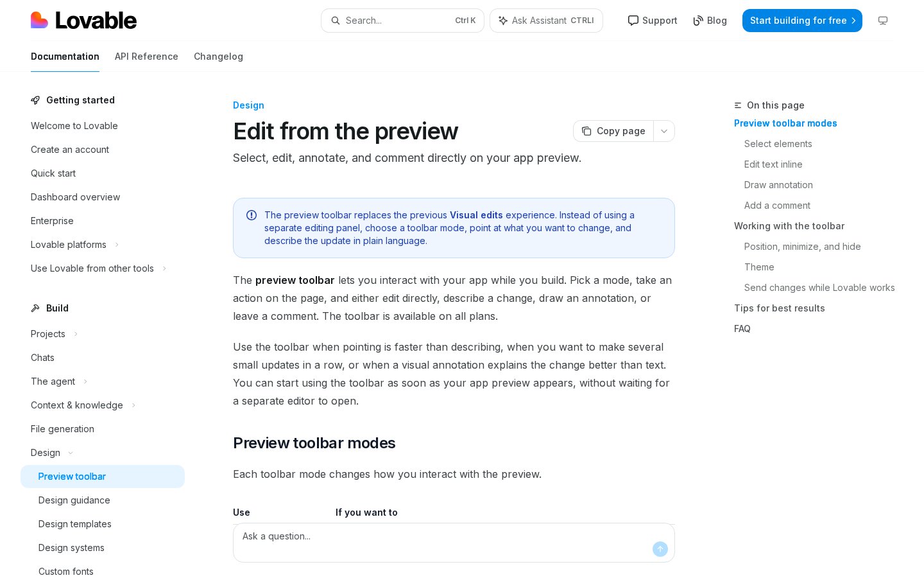The width and height of the screenshot is (924, 578).
Task: Switch to the API Reference tab
Action: tap(146, 57)
